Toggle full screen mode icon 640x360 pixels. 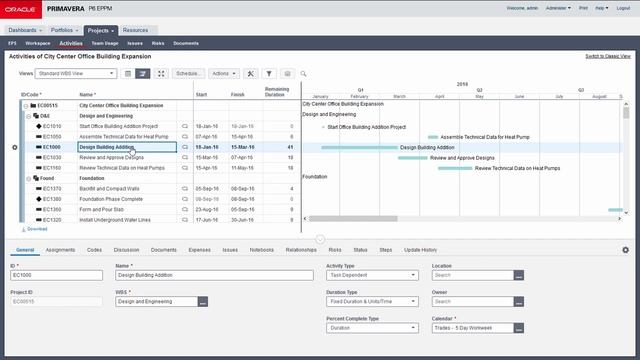click(x=161, y=73)
